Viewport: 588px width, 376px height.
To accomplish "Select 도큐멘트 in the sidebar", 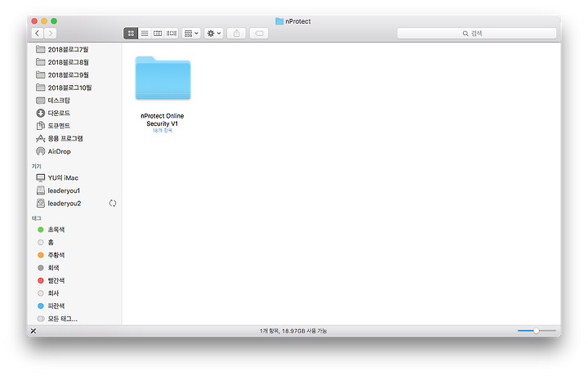I will [75, 126].
